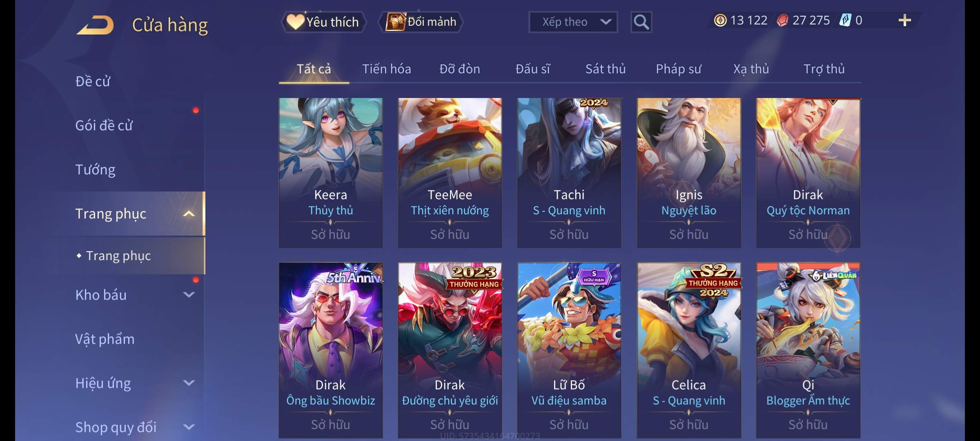
Task: Tap the red ruby gem icon
Action: pyautogui.click(x=782, y=20)
